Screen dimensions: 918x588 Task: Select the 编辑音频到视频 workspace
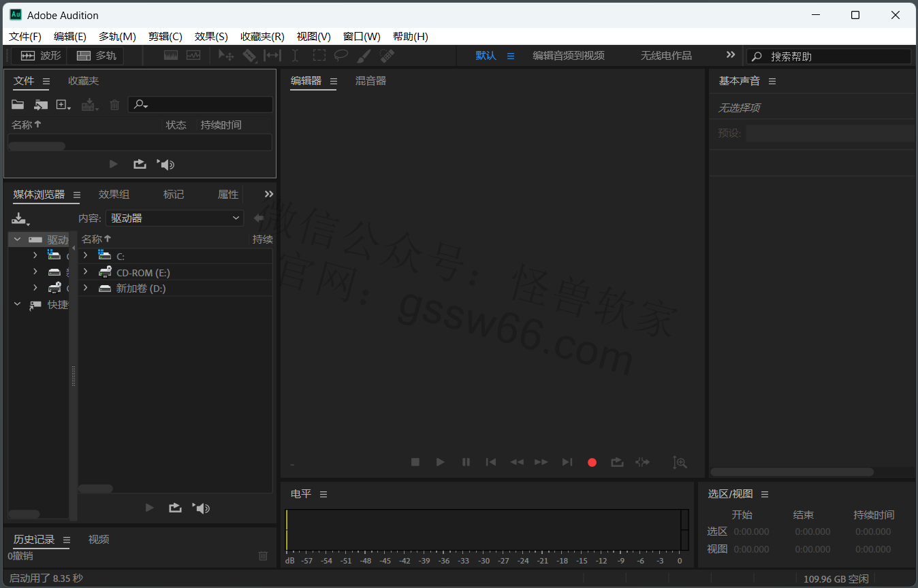[x=569, y=56]
